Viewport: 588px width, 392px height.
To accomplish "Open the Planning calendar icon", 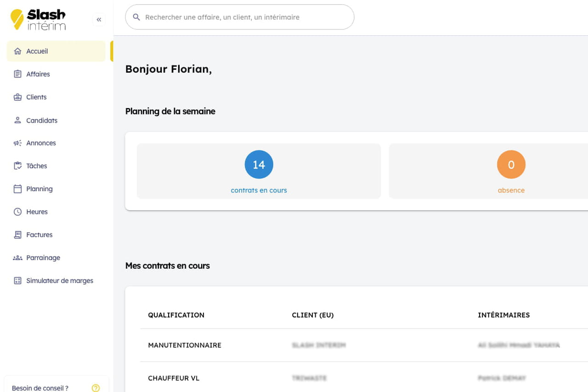I will click(17, 189).
